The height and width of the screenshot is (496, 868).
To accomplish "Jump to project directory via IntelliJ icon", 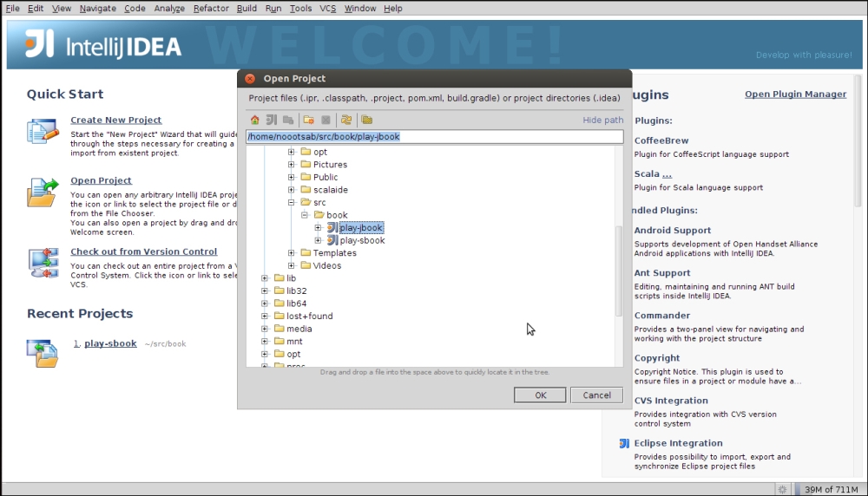I will (271, 120).
